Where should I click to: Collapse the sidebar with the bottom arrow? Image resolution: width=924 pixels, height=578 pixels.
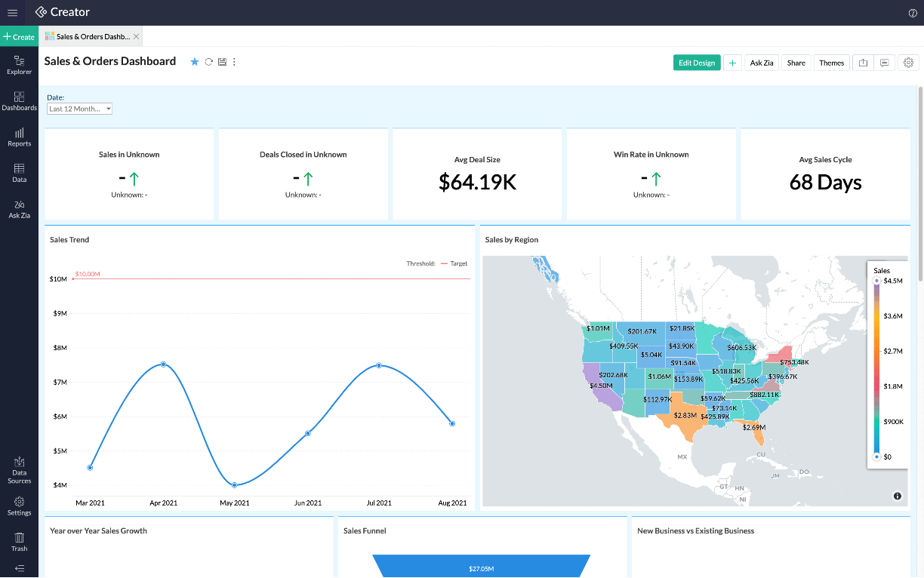19,568
